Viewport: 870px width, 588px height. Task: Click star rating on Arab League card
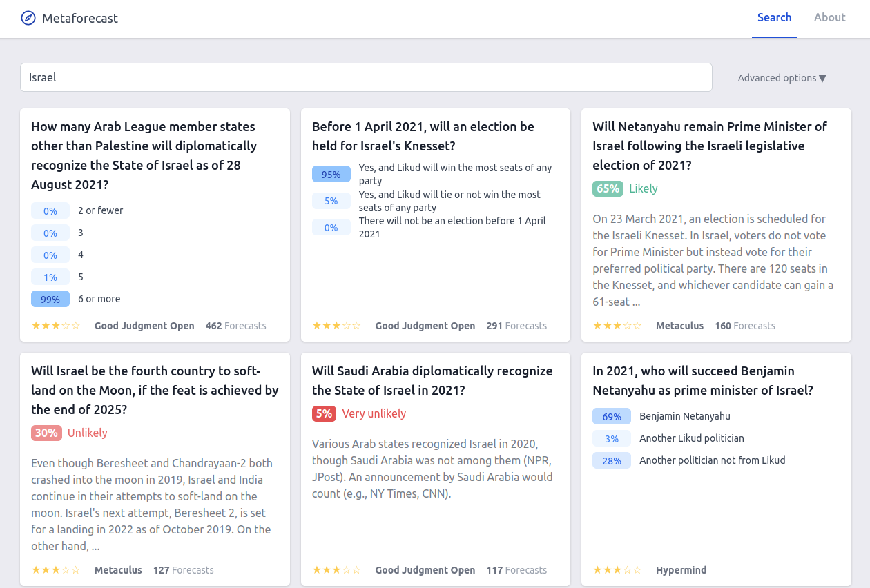click(x=56, y=326)
